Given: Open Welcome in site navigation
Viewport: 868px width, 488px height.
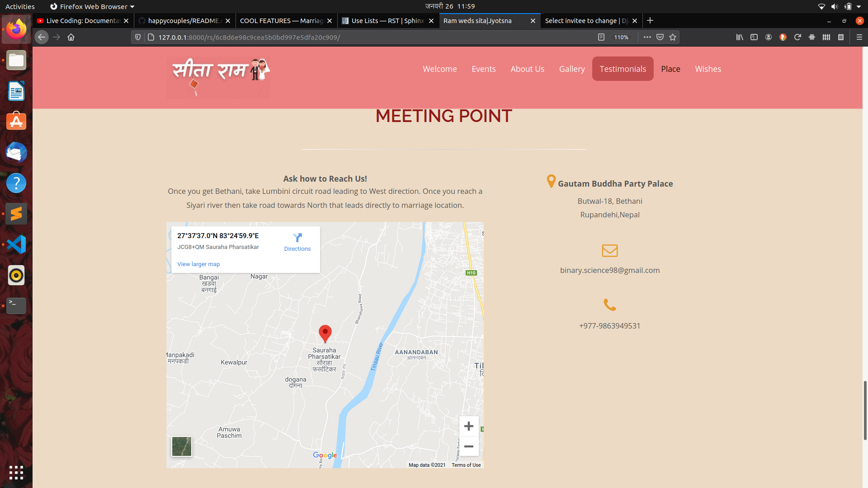Looking at the screenshot, I should click(439, 69).
